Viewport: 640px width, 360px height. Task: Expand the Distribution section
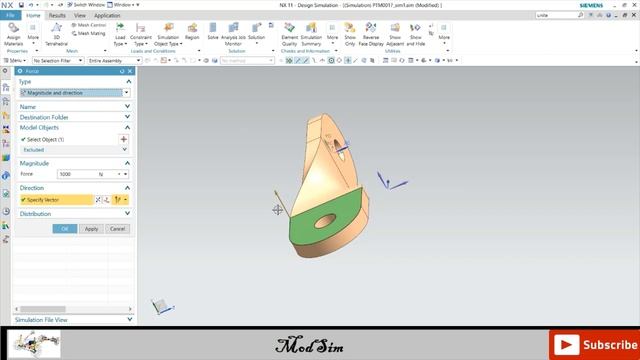[x=127, y=213]
